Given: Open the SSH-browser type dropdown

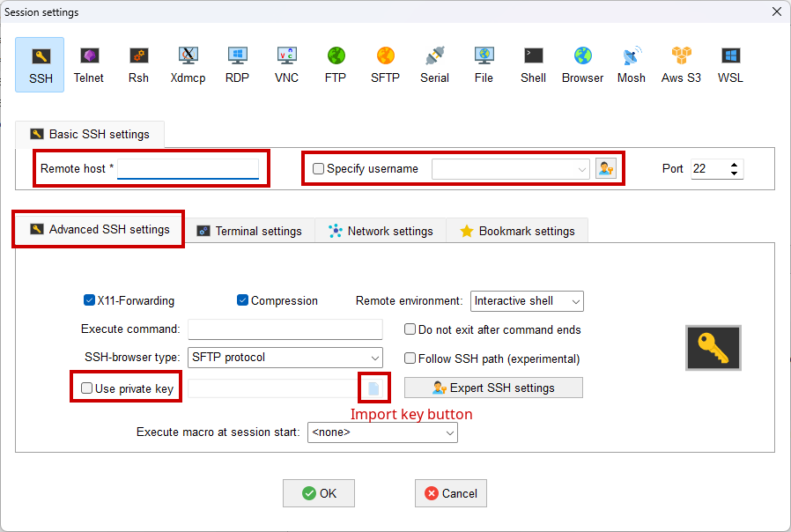Looking at the screenshot, I should click(x=285, y=358).
